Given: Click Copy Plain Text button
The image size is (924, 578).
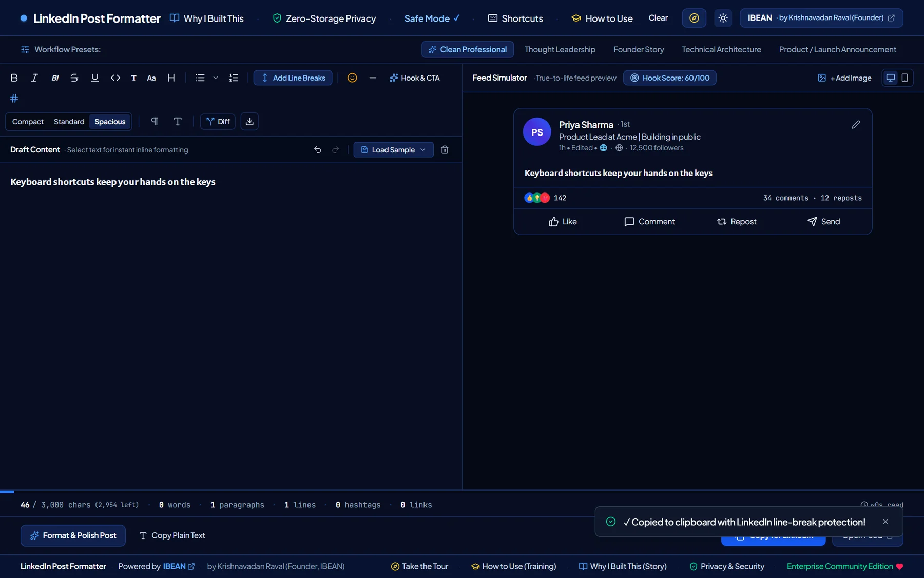Looking at the screenshot, I should (x=172, y=535).
